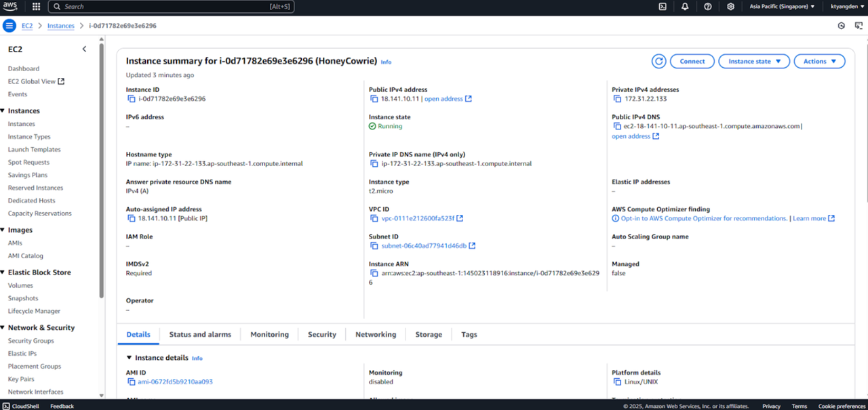Open Launch Templates in the sidebar
Image resolution: width=868 pixels, height=410 pixels.
point(34,150)
